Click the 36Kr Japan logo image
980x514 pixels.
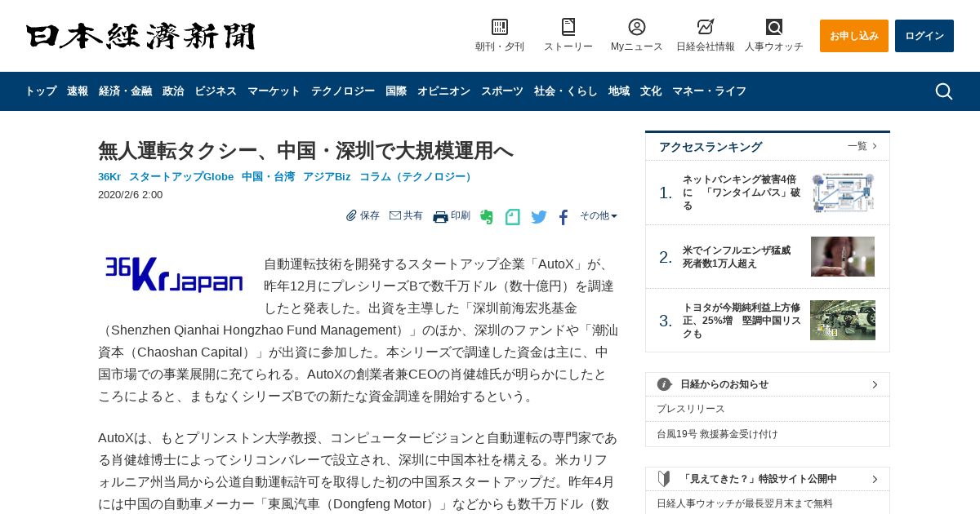click(x=174, y=274)
